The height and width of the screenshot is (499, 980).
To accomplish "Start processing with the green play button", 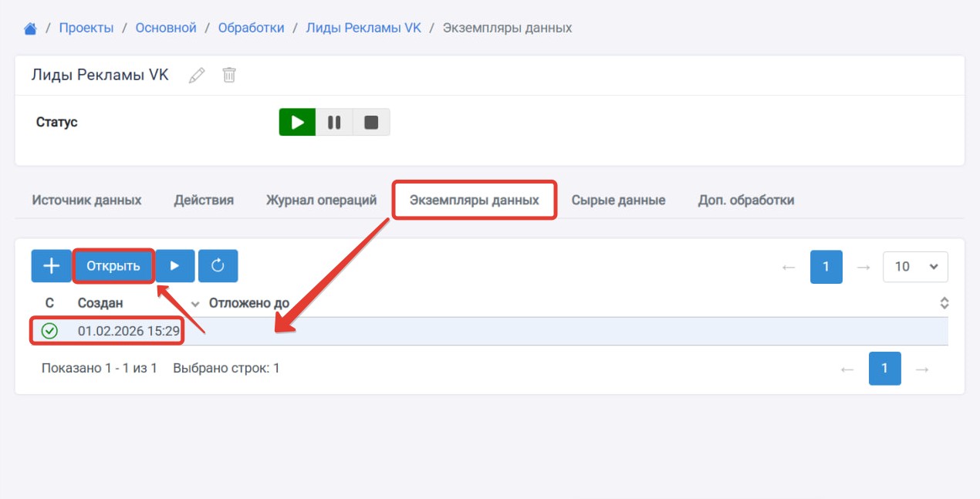I will [297, 122].
